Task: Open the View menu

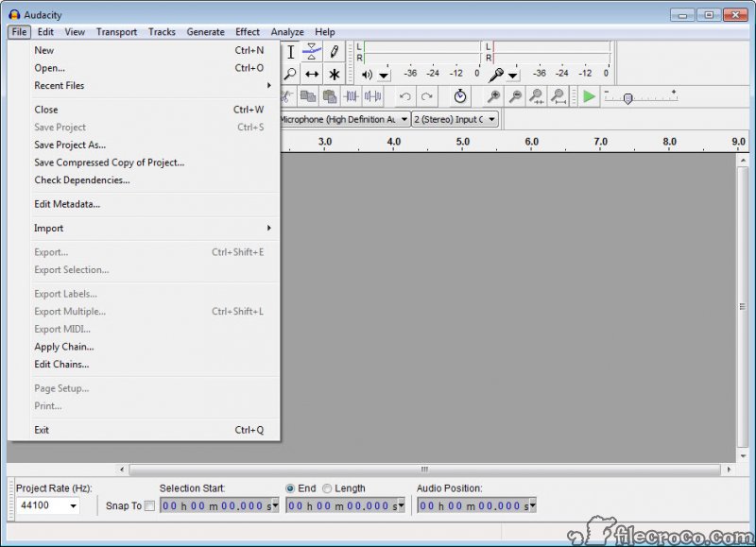Action: tap(75, 32)
